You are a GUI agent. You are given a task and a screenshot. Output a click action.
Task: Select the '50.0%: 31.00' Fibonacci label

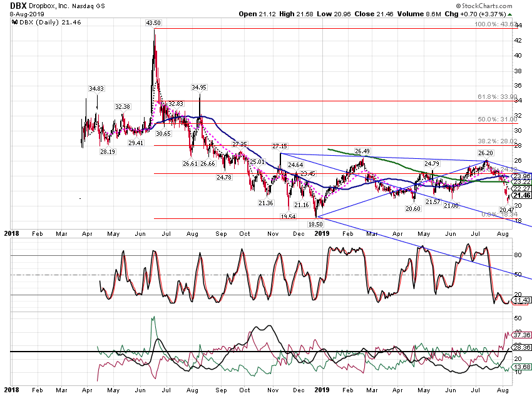pyautogui.click(x=498, y=119)
